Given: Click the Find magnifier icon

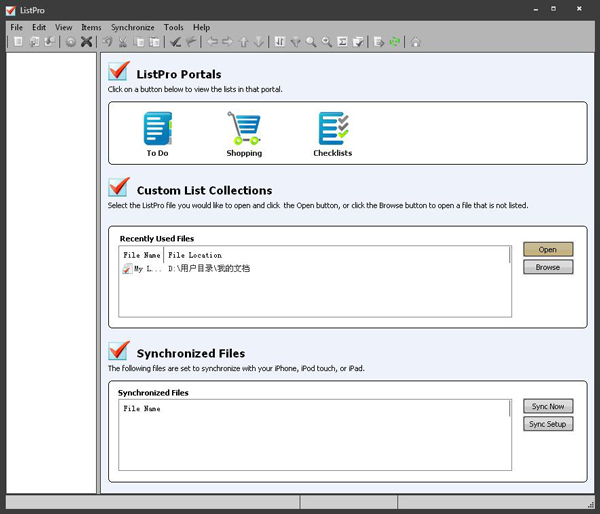Looking at the screenshot, I should point(311,41).
